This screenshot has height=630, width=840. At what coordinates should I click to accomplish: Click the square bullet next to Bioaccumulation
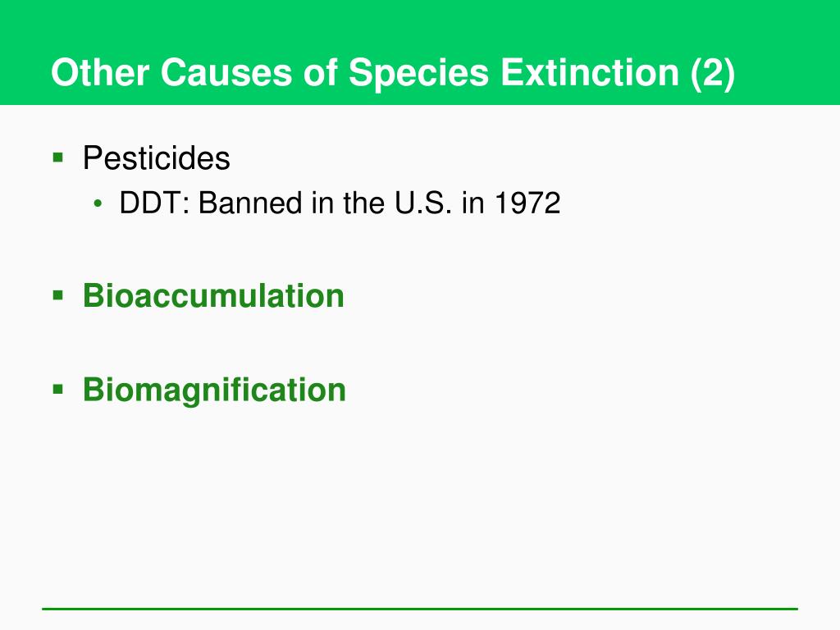[58, 295]
